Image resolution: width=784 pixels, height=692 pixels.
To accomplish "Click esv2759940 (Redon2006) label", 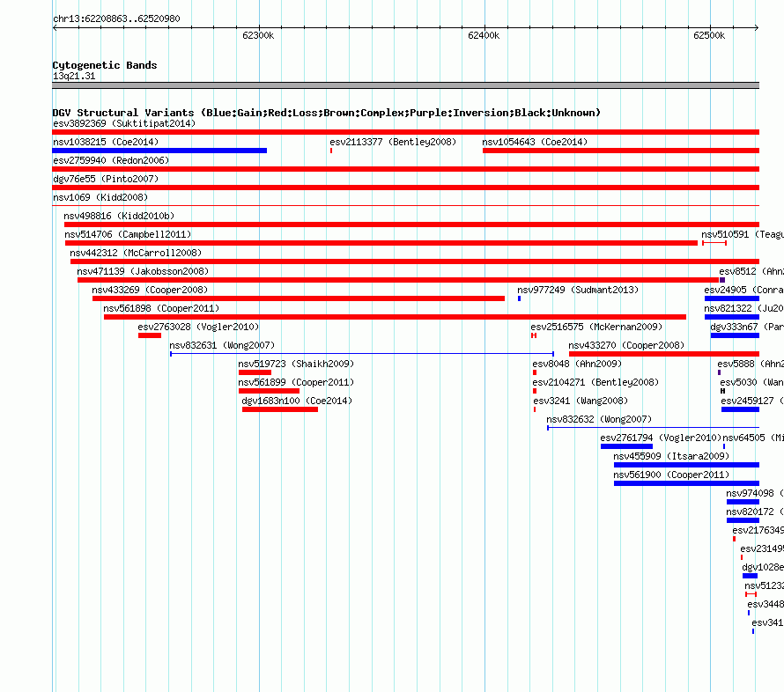I will [111, 160].
